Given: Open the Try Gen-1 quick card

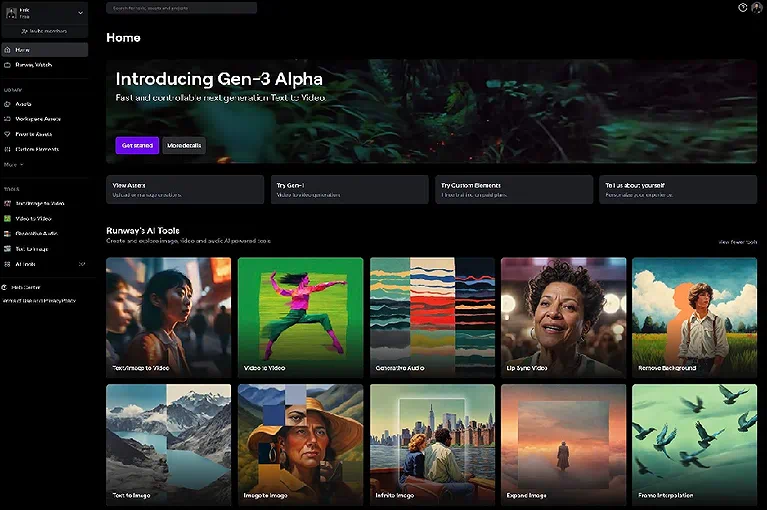Looking at the screenshot, I should [x=350, y=190].
